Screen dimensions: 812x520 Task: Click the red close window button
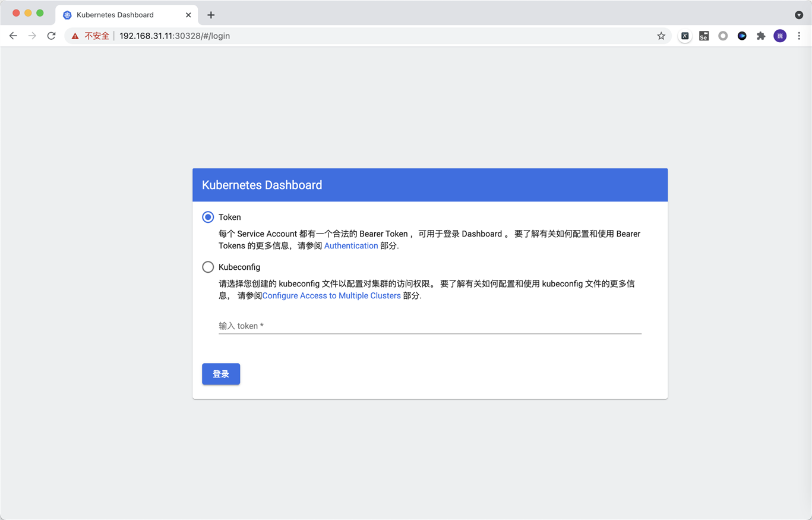(16, 13)
